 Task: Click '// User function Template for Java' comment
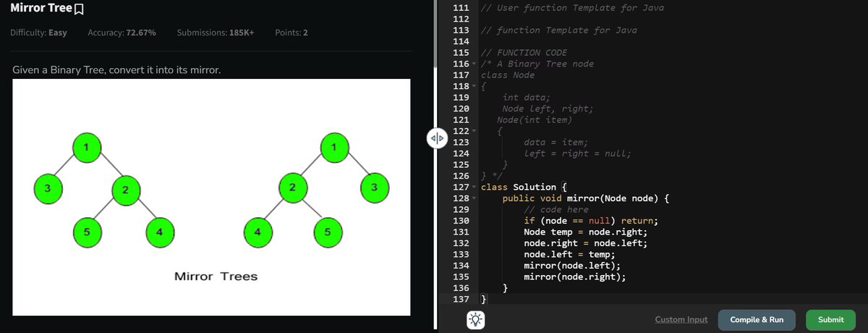[572, 8]
